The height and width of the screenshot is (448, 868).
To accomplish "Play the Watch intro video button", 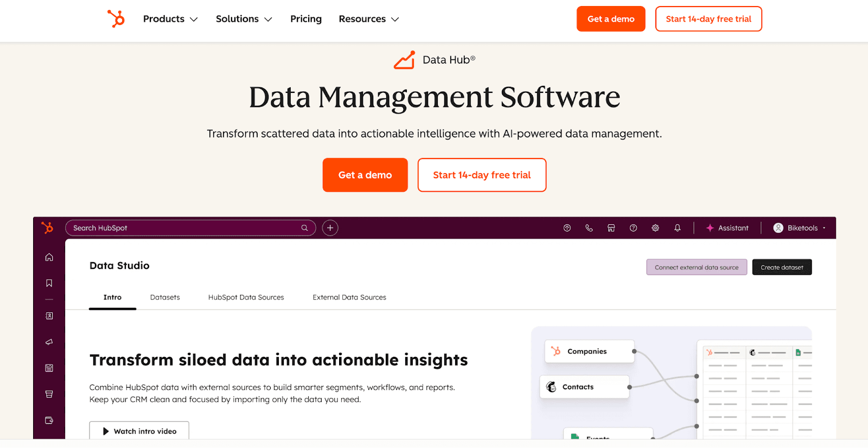I will (x=139, y=431).
